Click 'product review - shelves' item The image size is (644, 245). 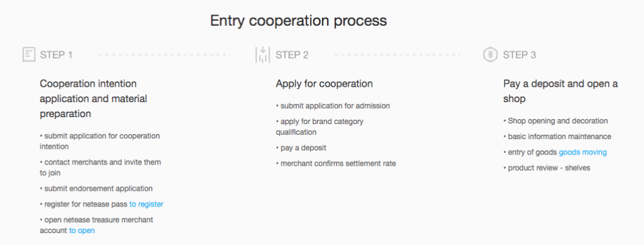(x=547, y=168)
